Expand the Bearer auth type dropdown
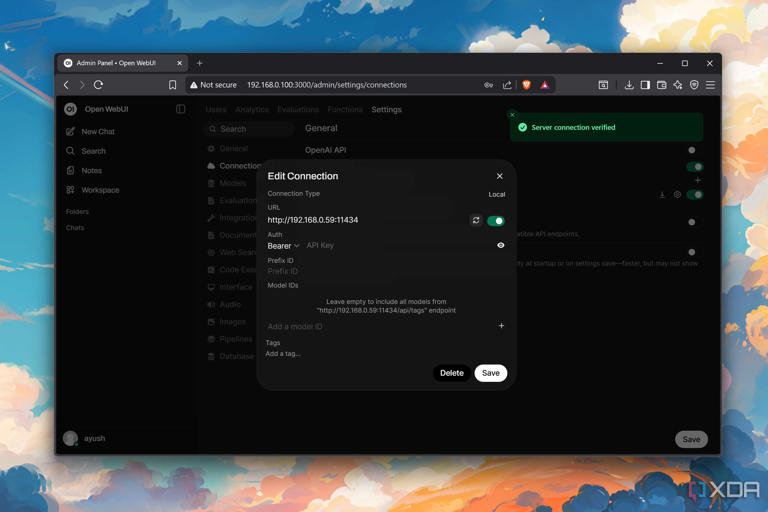This screenshot has height=512, width=768. (x=283, y=246)
